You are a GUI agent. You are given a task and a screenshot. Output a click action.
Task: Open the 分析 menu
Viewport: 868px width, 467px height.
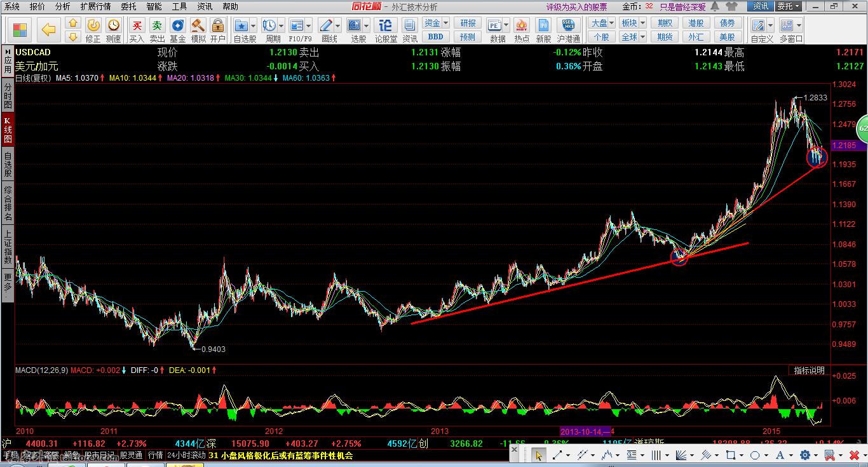tap(63, 6)
